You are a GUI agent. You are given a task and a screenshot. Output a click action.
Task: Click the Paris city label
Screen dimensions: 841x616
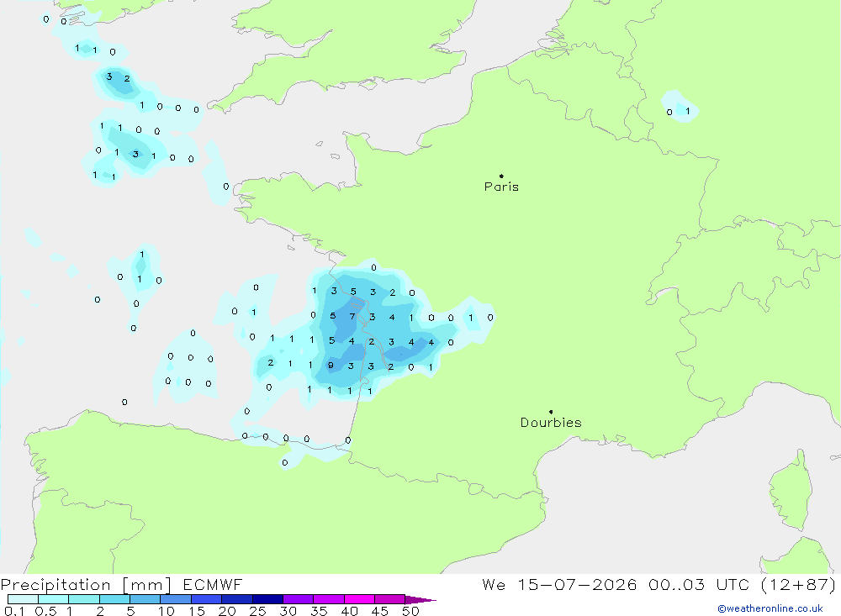coord(501,187)
